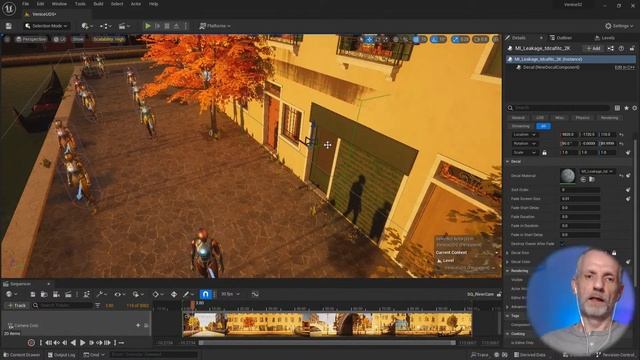Screen dimensions: 640x360
Task: Click the Sequencer save icon
Action: pos(33,294)
